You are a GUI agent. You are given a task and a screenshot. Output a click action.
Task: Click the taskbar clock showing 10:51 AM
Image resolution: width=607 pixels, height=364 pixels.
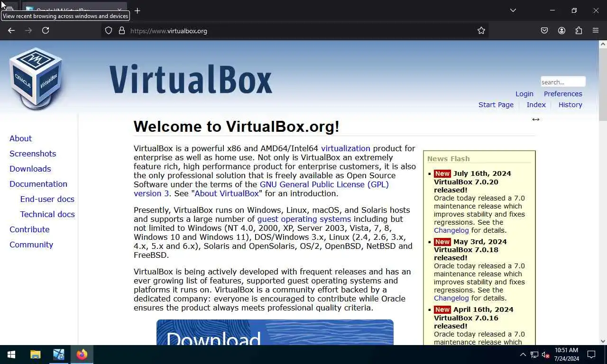(x=566, y=355)
